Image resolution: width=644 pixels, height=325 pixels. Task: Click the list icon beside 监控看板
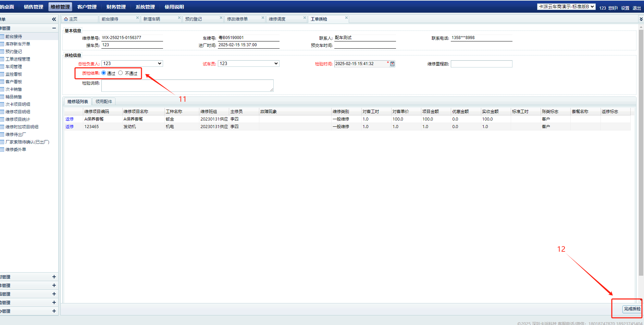(2, 74)
